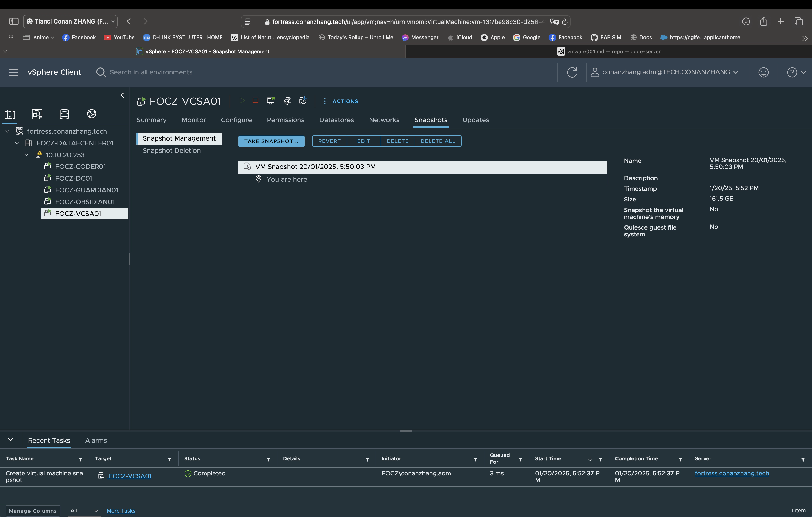Power off the VM using the red square icon

coord(255,100)
